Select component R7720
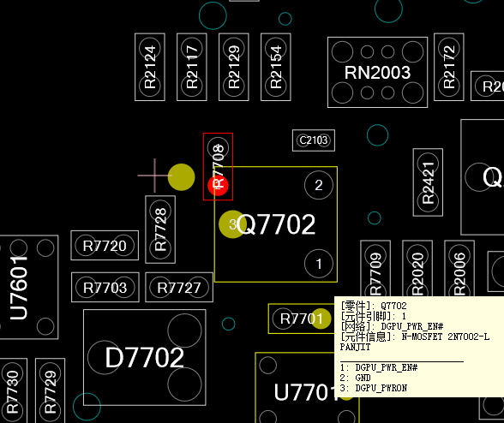This screenshot has height=423, width=504. pos(105,246)
